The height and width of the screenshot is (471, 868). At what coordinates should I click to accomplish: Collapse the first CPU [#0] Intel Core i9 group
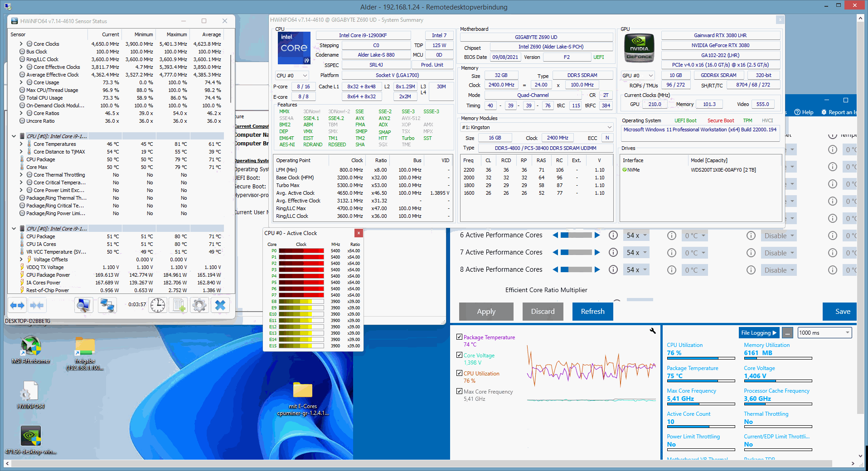pos(14,136)
